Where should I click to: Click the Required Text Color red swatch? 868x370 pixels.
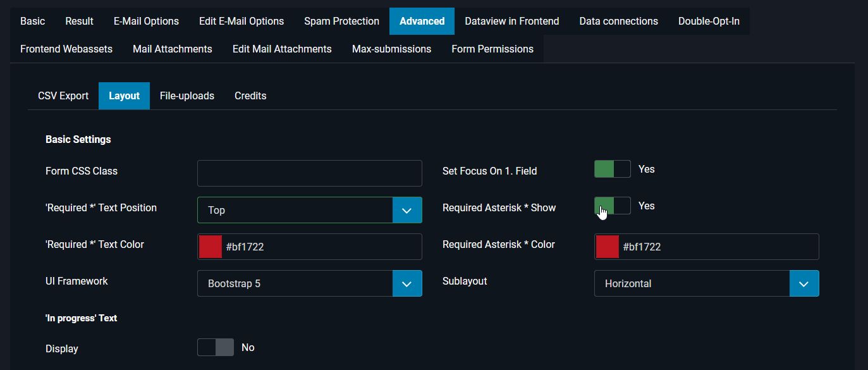coord(209,247)
